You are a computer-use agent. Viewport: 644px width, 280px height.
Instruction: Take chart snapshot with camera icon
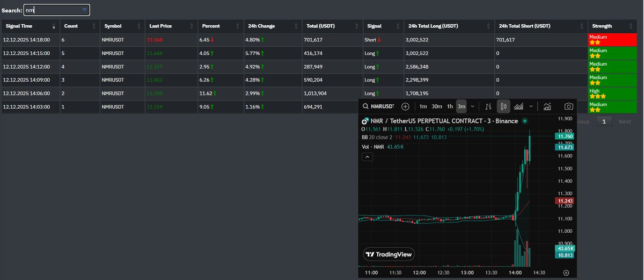(x=568, y=106)
